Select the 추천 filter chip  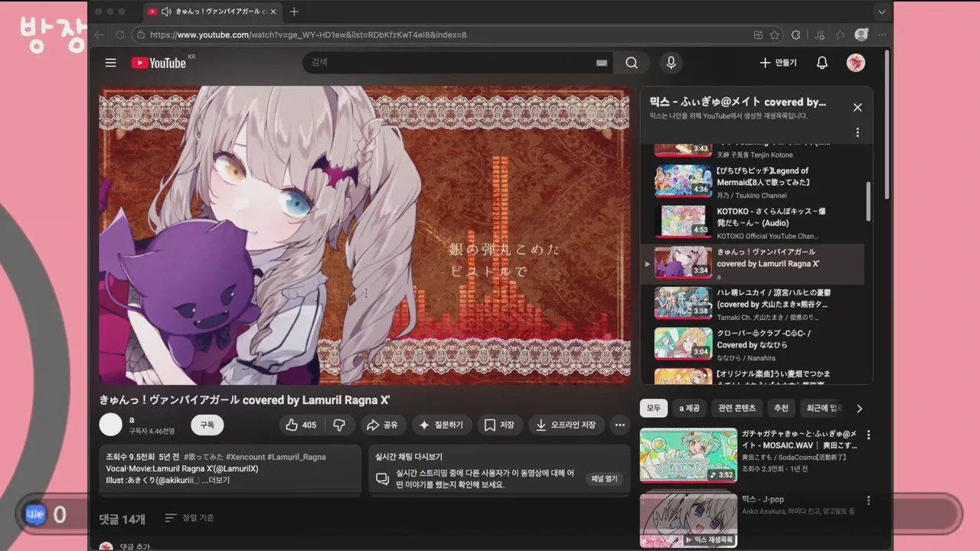781,408
